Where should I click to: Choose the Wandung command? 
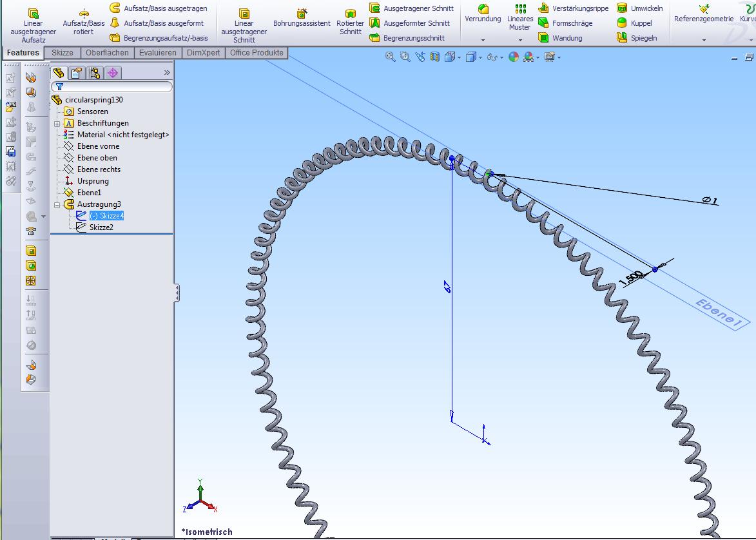pos(560,37)
